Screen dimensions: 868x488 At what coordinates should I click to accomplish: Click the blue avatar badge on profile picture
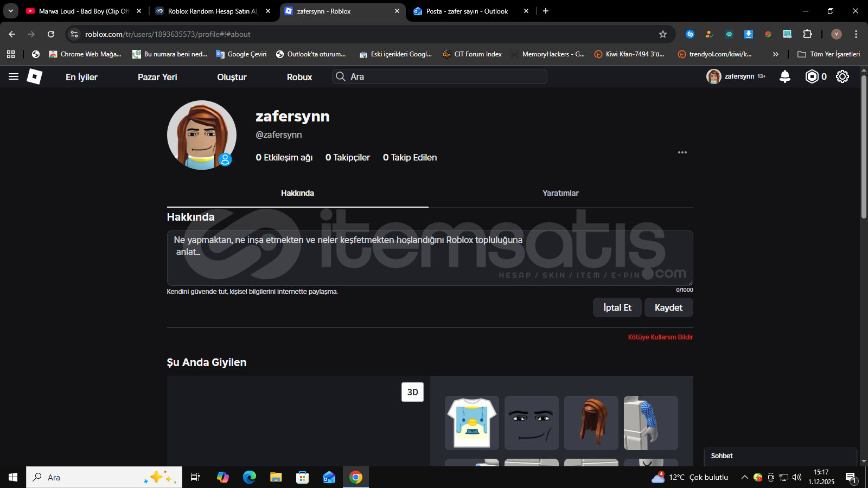pos(225,159)
